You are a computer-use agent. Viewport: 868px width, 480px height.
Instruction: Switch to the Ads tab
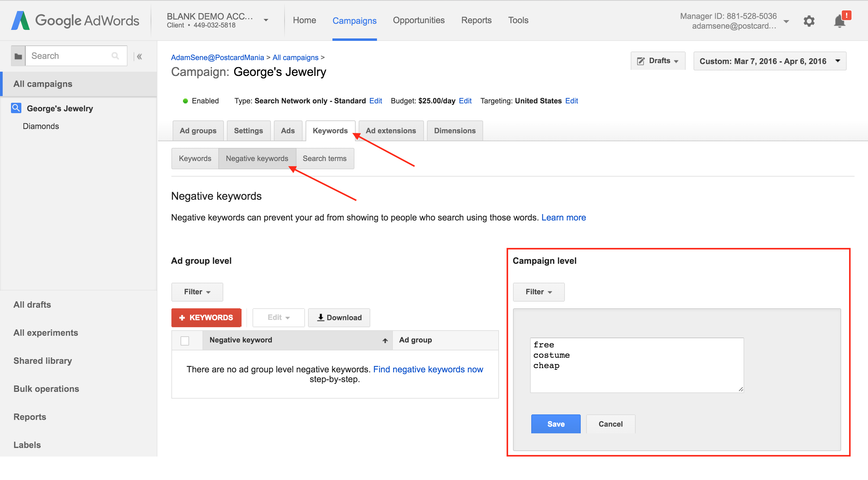(288, 131)
